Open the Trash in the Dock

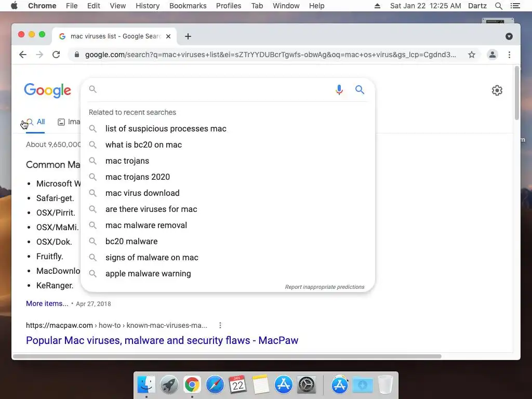(x=385, y=385)
